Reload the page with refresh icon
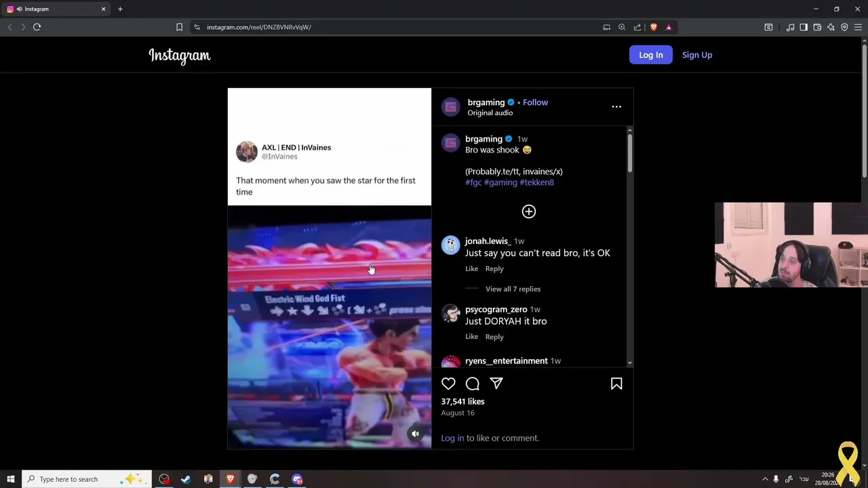868x488 pixels. (x=37, y=27)
